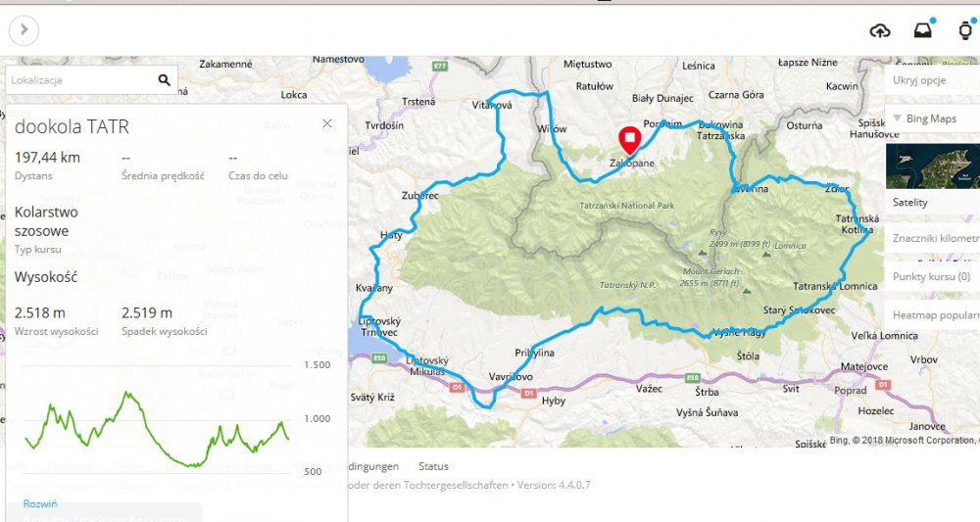The image size is (980, 522).
Task: Click the dookola TATR course title
Action: click(72, 127)
